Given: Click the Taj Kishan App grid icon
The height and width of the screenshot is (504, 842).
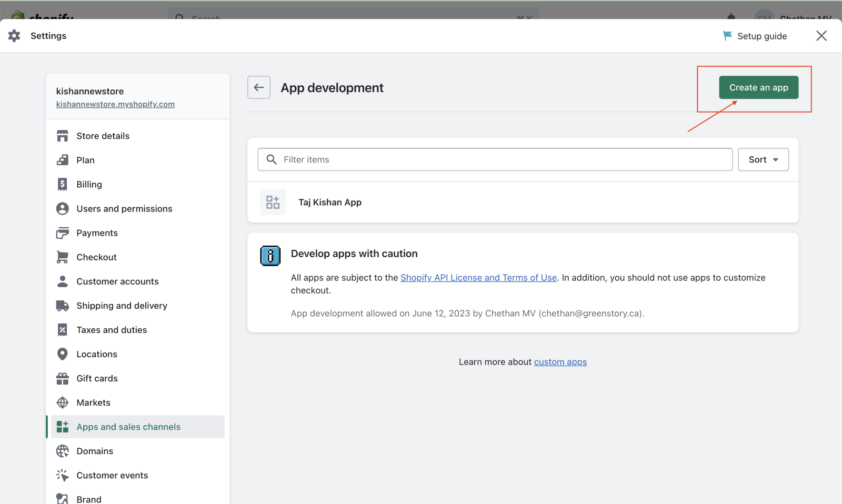Looking at the screenshot, I should pos(273,202).
